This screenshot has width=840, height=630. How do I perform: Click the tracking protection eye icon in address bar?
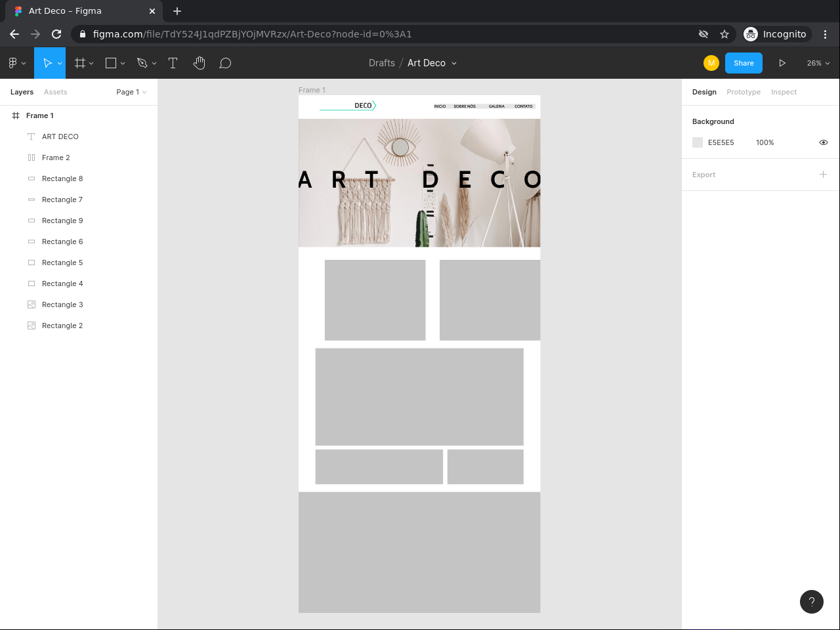click(703, 34)
